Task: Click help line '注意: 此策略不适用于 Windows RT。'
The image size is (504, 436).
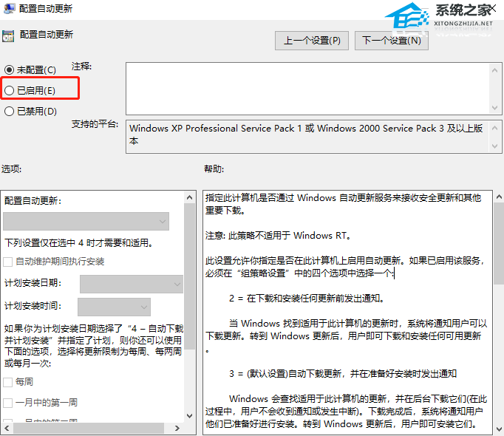Action: (278, 236)
